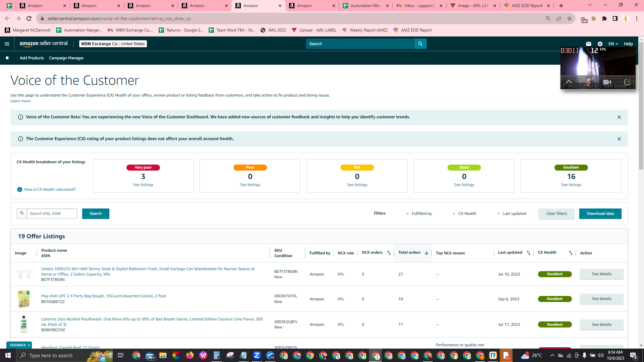
Task: See details for Umbra trash can listing
Action: point(602,274)
